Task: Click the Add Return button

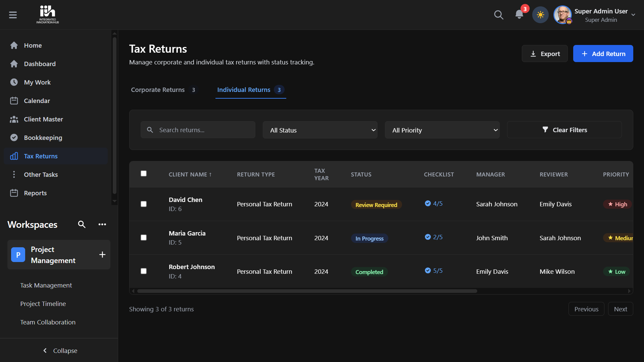Action: 603,54
